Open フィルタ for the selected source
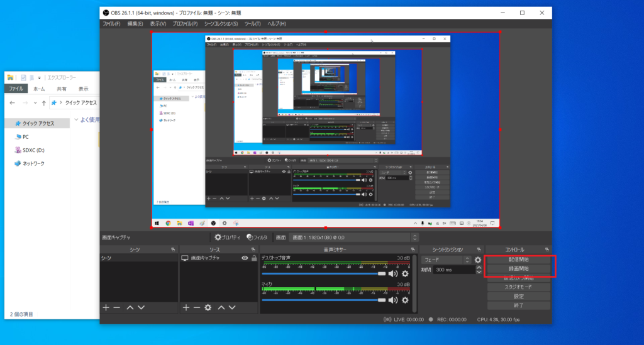 (257, 237)
